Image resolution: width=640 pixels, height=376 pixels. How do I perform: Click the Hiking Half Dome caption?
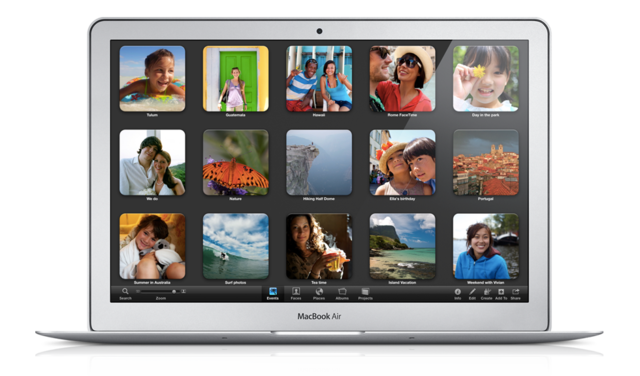pyautogui.click(x=319, y=199)
